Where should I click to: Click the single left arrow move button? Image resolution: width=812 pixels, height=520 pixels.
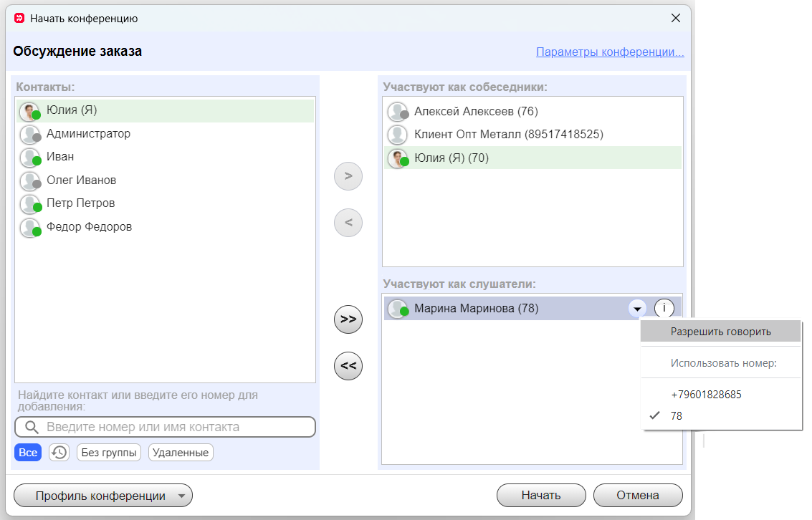[x=348, y=223]
